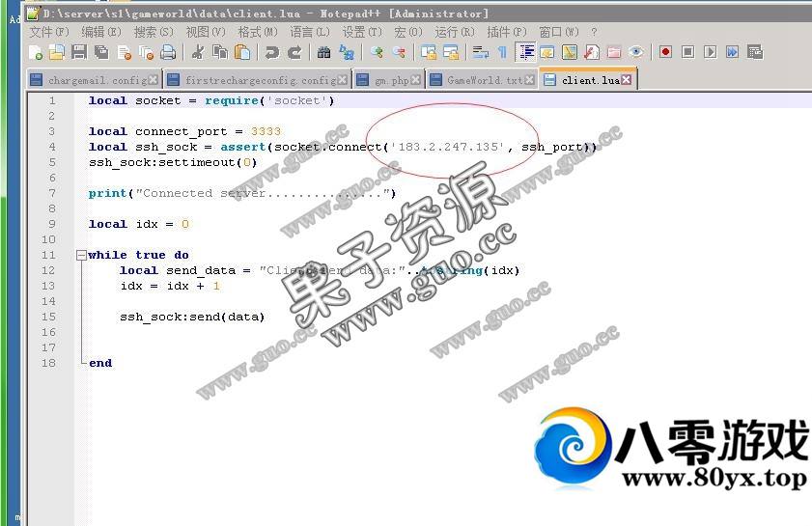Image resolution: width=812 pixels, height=526 pixels.
Task: Toggle show all characters pilcrow icon
Action: pos(502,52)
